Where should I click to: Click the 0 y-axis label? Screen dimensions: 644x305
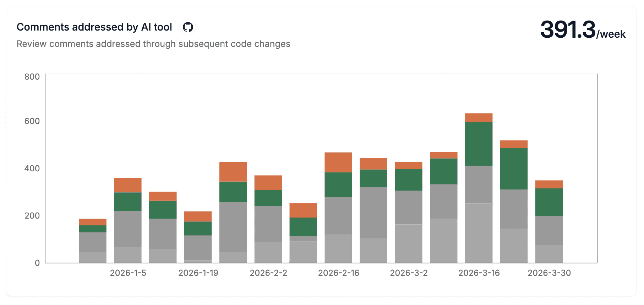37,263
